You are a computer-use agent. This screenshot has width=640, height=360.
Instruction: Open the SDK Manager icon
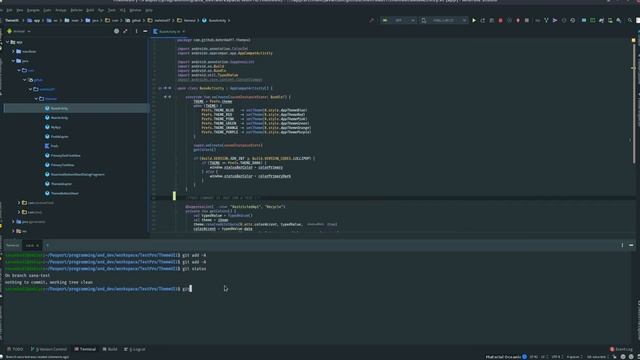click(x=619, y=20)
